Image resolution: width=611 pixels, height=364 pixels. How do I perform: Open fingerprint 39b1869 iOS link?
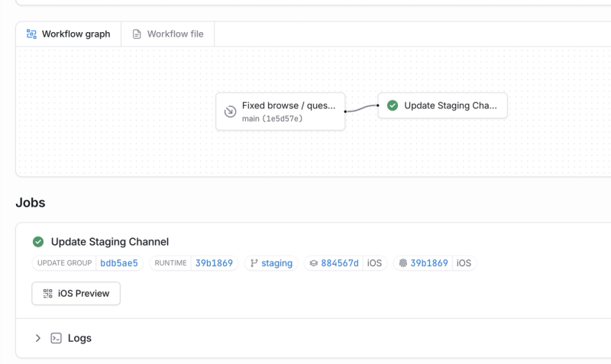(x=429, y=263)
